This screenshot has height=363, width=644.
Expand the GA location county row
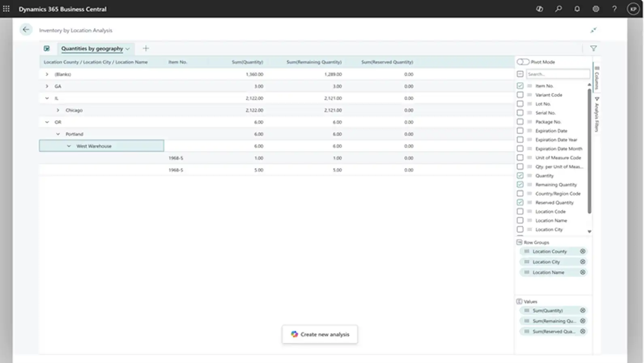point(47,86)
